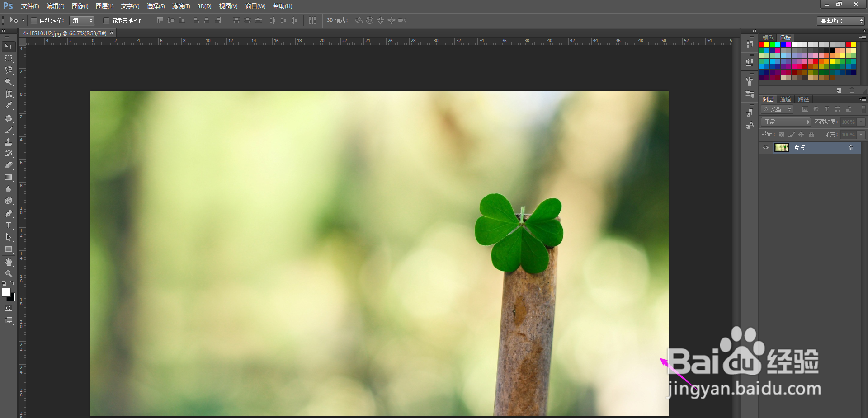Open the 滤镜(T) menu
Screen dimensions: 868x418
pos(181,6)
